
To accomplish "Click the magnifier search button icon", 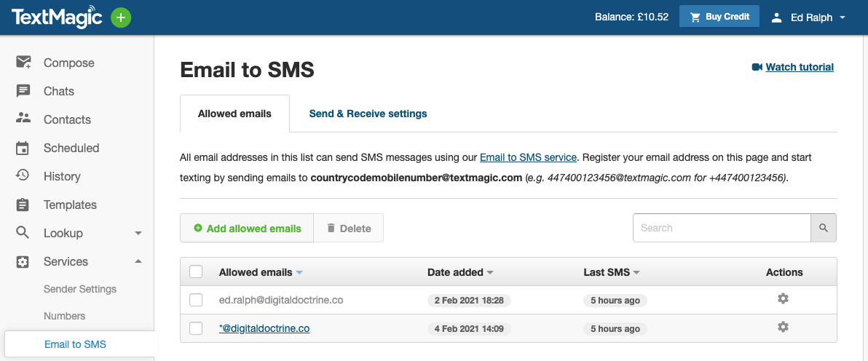I will click(x=823, y=228).
